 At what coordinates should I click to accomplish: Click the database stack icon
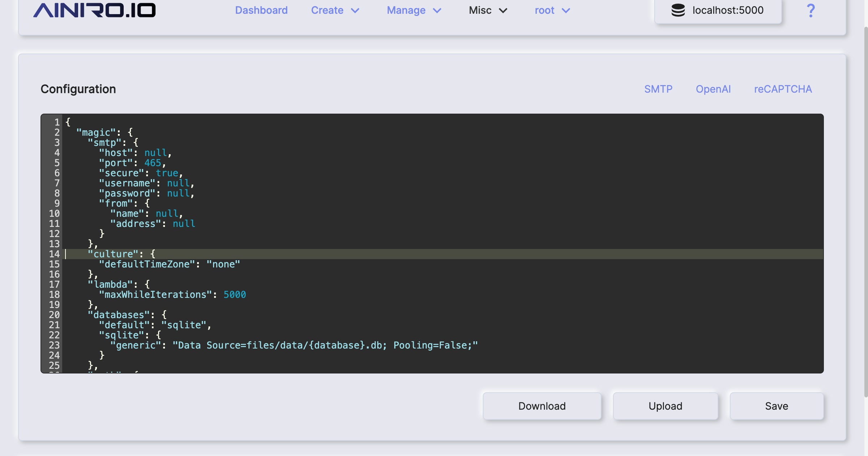point(678,10)
